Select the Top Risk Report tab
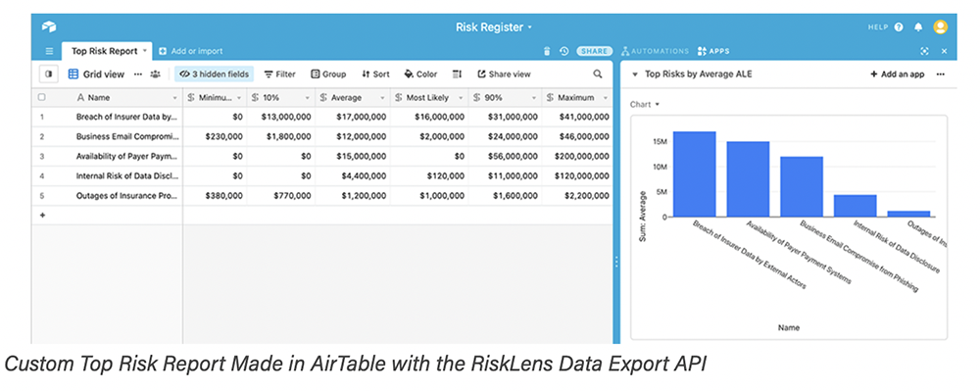 [105, 51]
